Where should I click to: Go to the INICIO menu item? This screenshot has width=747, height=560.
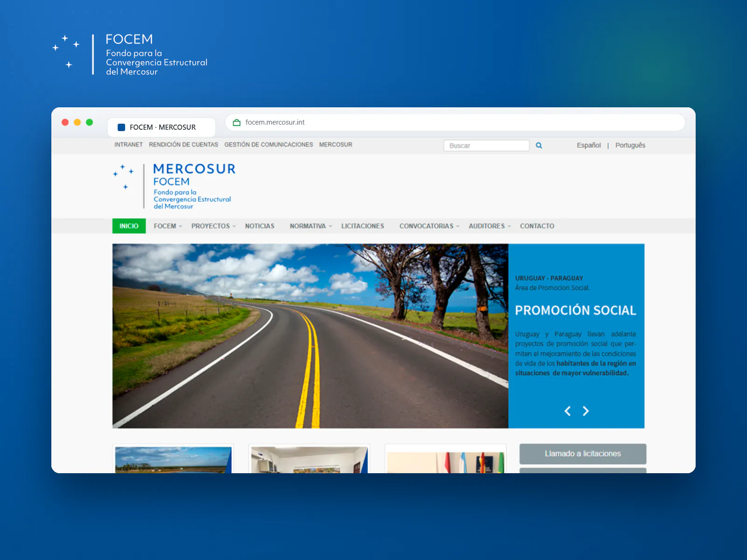[x=129, y=226]
